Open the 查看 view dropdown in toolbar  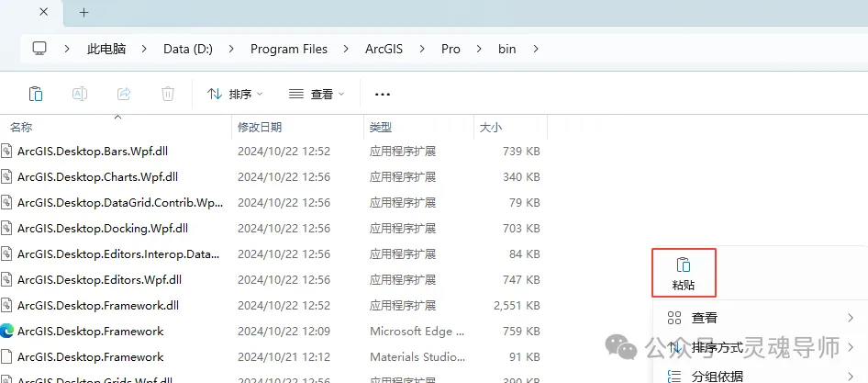click(317, 95)
